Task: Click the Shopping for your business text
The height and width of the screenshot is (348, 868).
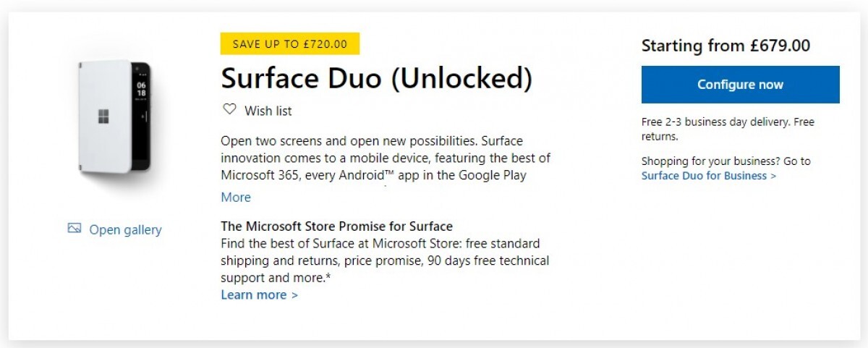Action: 726,161
